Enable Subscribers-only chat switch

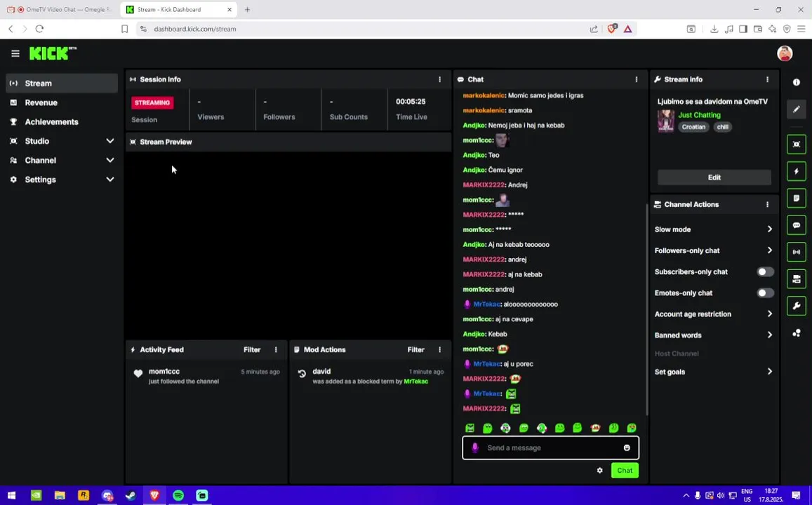766,271
